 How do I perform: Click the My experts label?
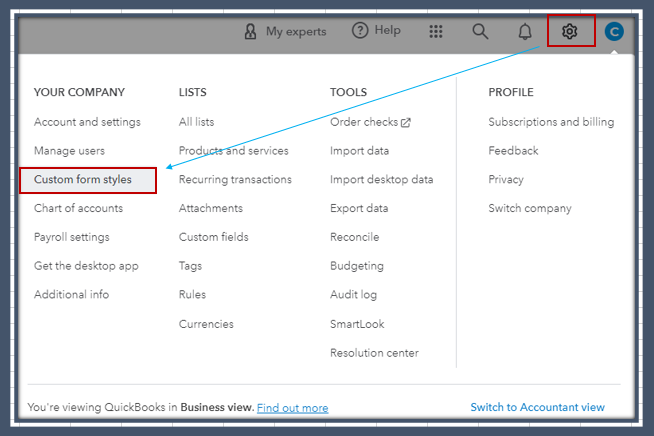(296, 32)
